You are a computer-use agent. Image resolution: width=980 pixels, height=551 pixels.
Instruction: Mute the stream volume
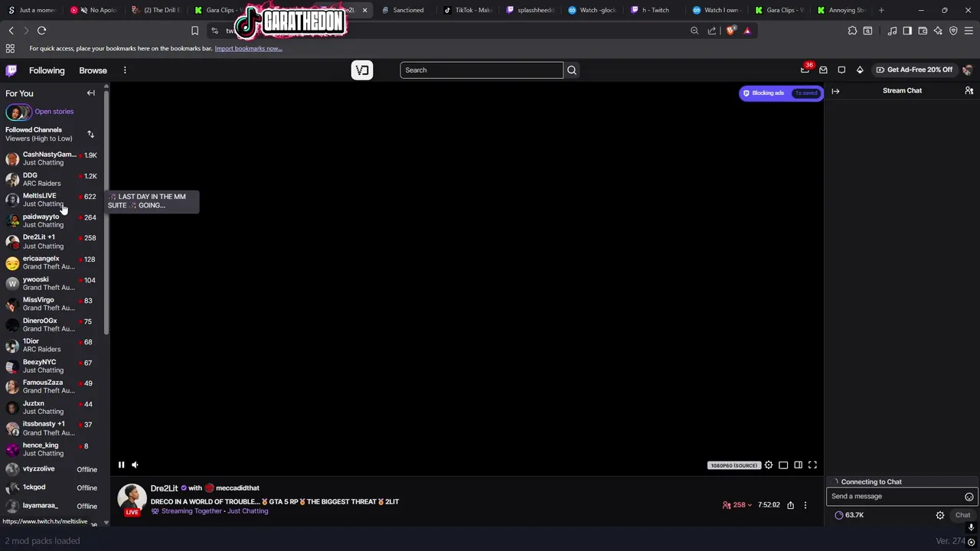(x=135, y=465)
